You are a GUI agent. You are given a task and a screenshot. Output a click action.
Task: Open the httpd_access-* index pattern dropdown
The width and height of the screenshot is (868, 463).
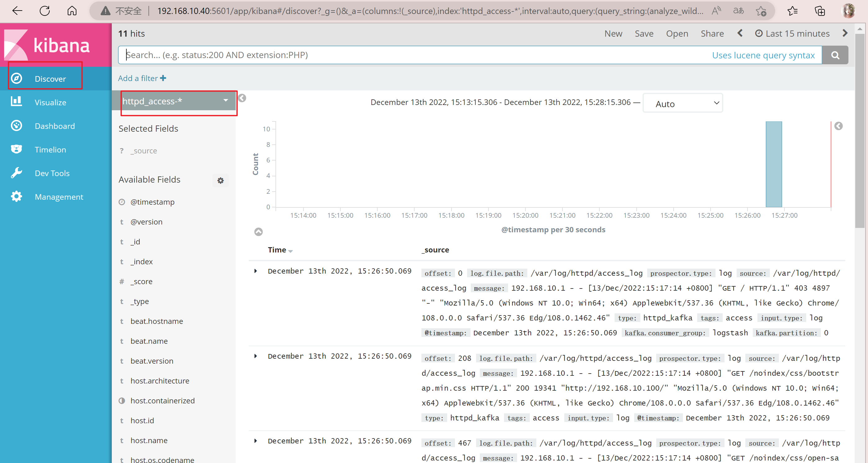tap(175, 101)
